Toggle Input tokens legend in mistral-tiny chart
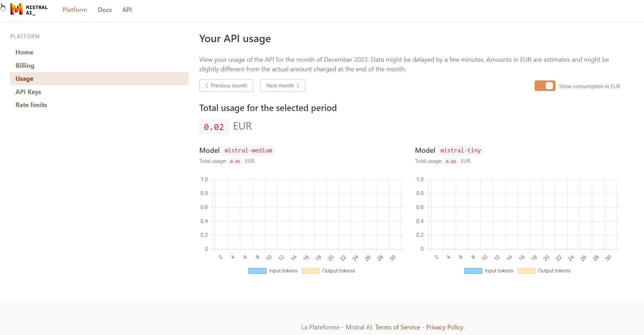The image size is (644, 335). (489, 271)
